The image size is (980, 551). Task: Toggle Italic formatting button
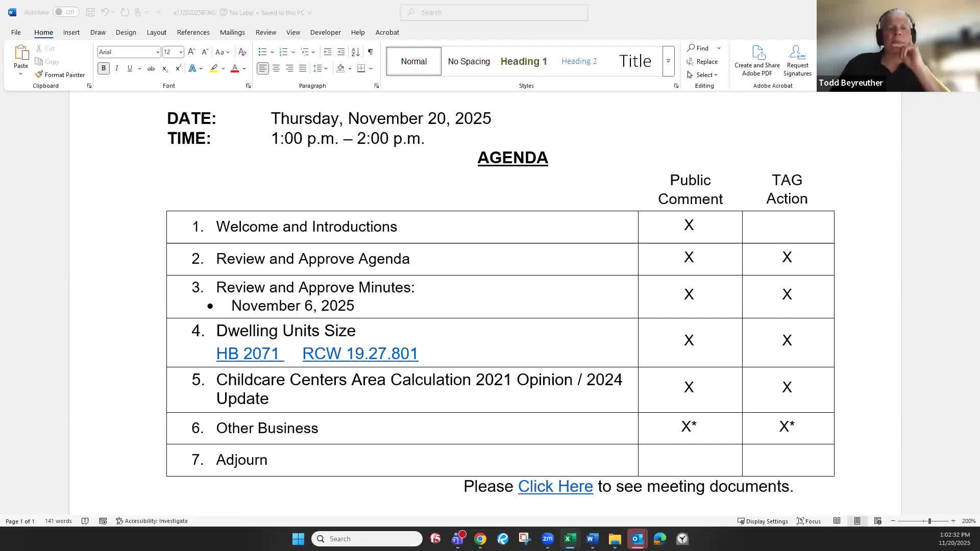[117, 68]
